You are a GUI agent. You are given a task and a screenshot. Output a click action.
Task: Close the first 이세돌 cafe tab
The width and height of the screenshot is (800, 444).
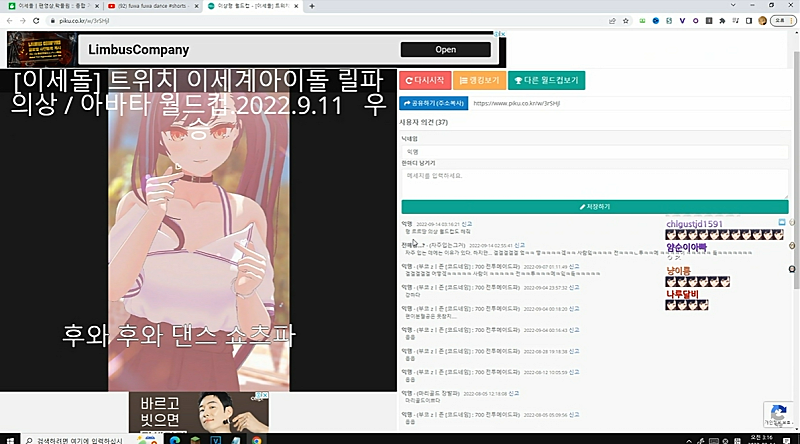point(97,6)
